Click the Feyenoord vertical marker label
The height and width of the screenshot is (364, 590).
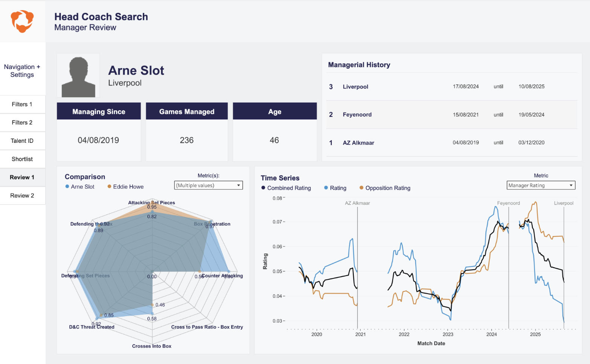(508, 203)
